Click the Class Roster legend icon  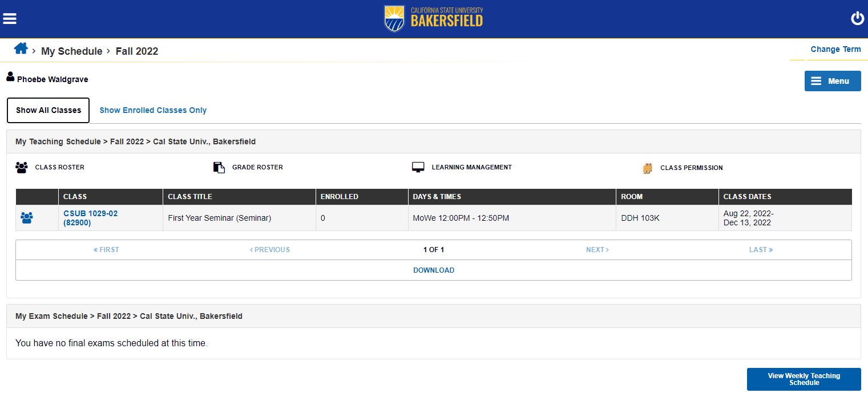22,168
